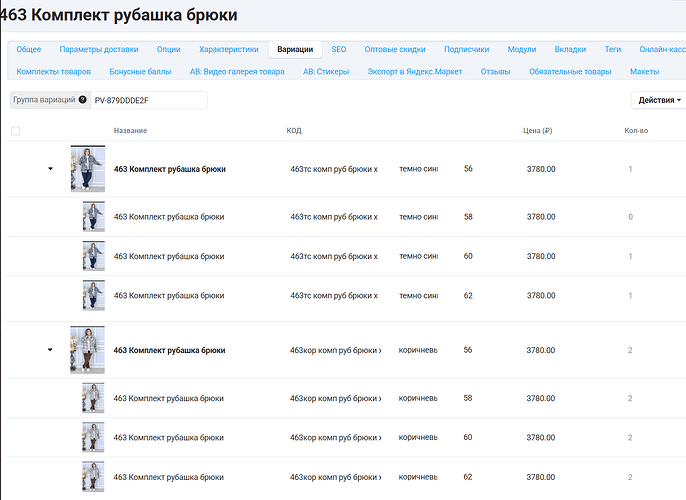Open thumbnail of коричневый size 56 variation

(88, 350)
